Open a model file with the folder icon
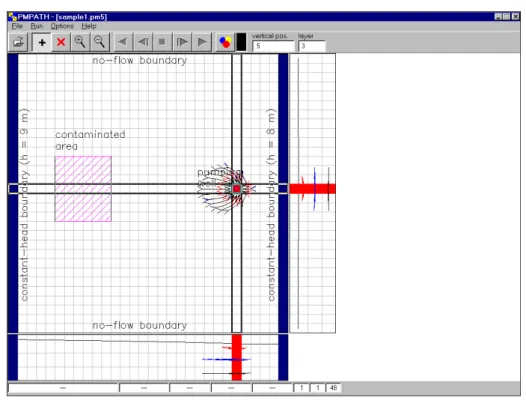The height and width of the screenshot is (400, 526). tap(18, 42)
